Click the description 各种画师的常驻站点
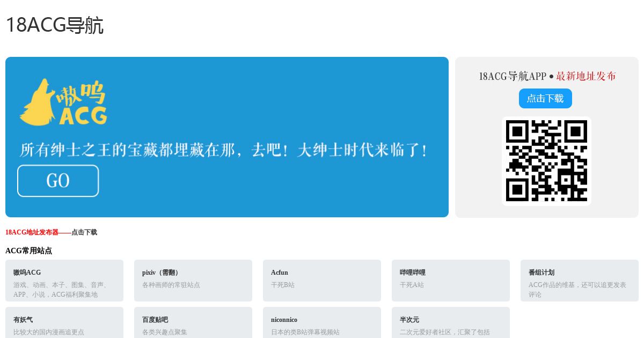The height and width of the screenshot is (338, 644). coord(171,285)
